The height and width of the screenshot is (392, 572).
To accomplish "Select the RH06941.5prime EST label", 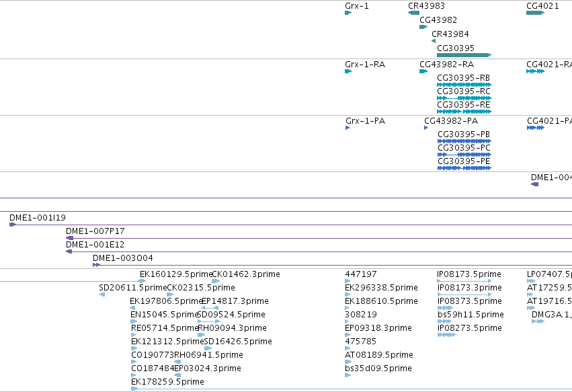I will click(x=208, y=355).
